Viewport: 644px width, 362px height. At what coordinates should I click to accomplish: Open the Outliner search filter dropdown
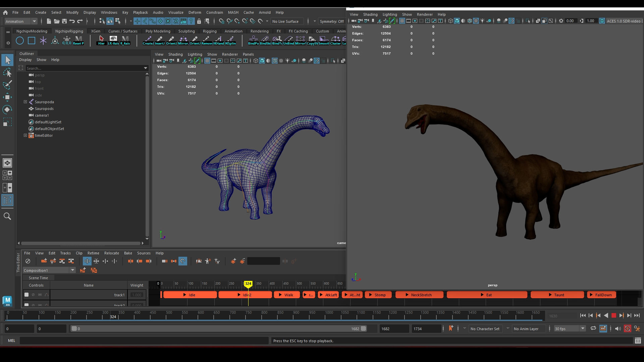(x=146, y=68)
